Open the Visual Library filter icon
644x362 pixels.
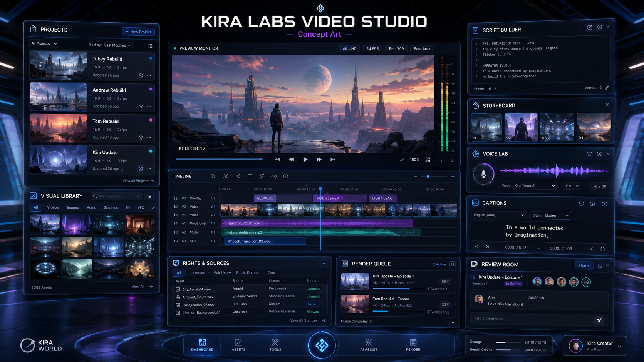pyautogui.click(x=150, y=196)
